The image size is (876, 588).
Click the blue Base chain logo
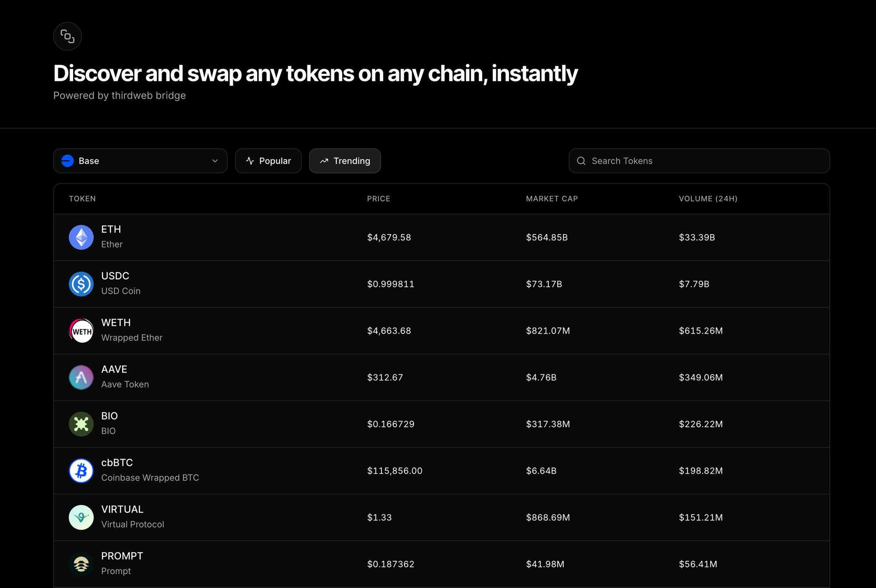(67, 161)
